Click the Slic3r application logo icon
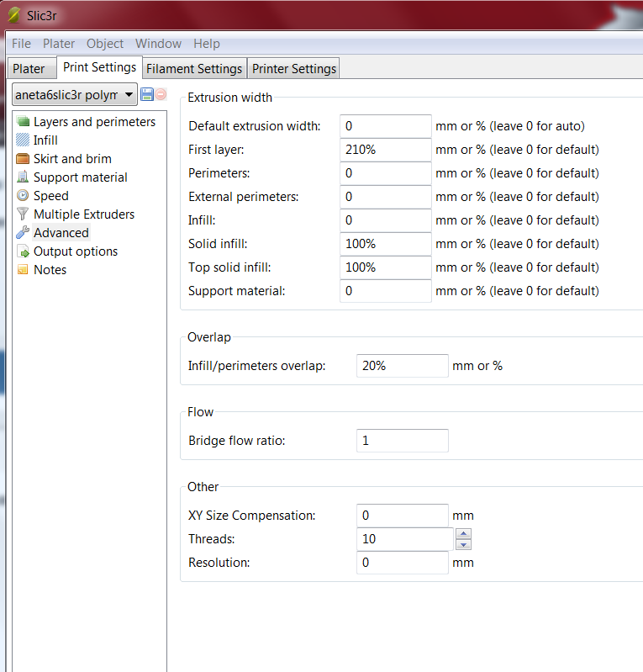Screen dimensions: 643x672 [x=13, y=15]
